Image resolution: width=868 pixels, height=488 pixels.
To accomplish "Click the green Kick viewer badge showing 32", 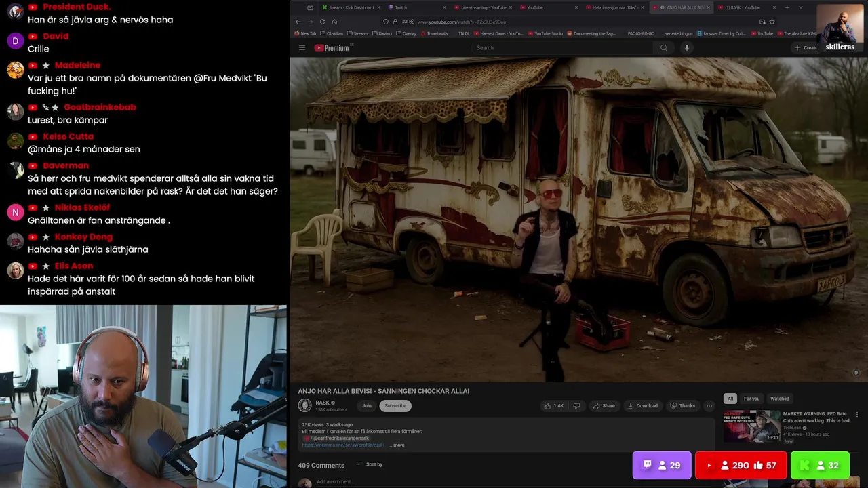I will click(x=820, y=466).
